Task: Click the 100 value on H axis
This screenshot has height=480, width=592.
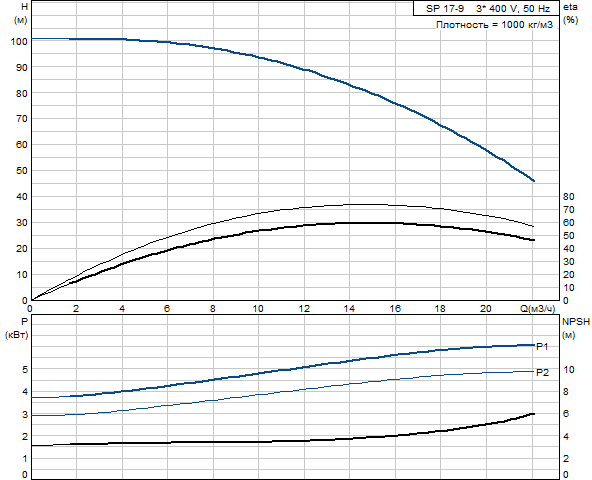Action: 19,42
